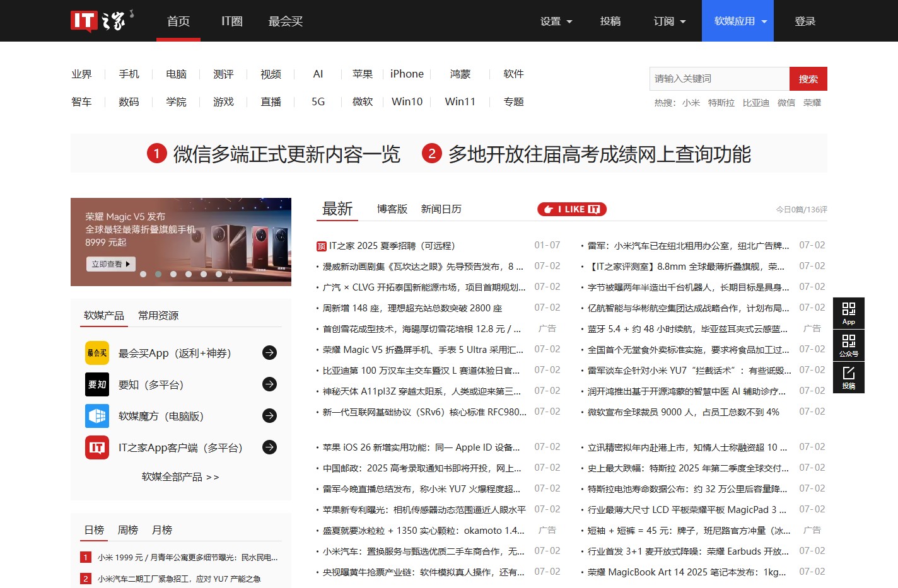Select the 最新 tab
The width and height of the screenshot is (898, 588).
(x=337, y=209)
